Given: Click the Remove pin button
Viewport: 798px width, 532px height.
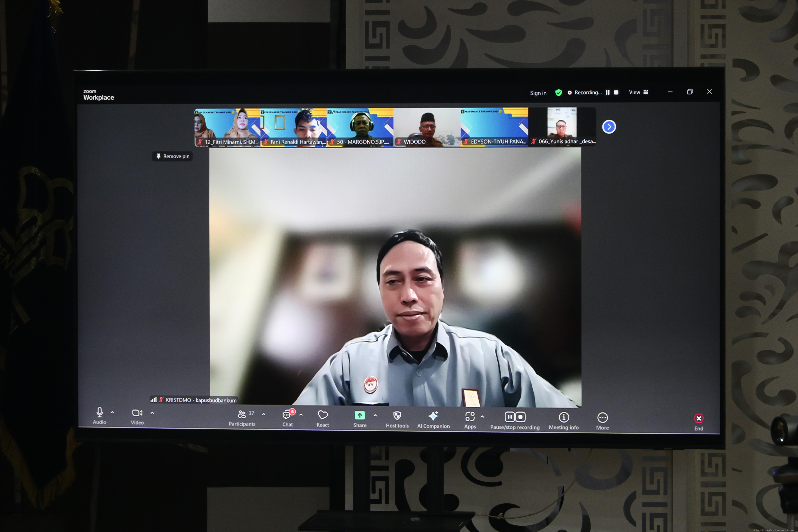Looking at the screenshot, I should 172,156.
